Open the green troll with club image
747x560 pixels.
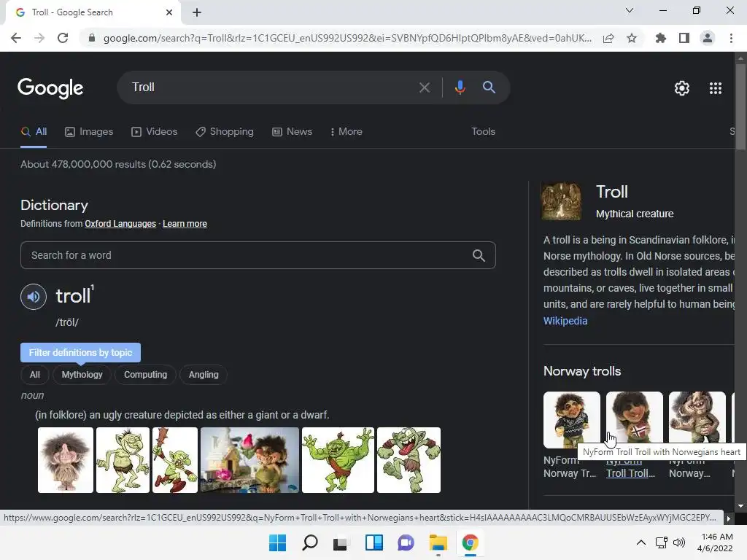(x=175, y=460)
